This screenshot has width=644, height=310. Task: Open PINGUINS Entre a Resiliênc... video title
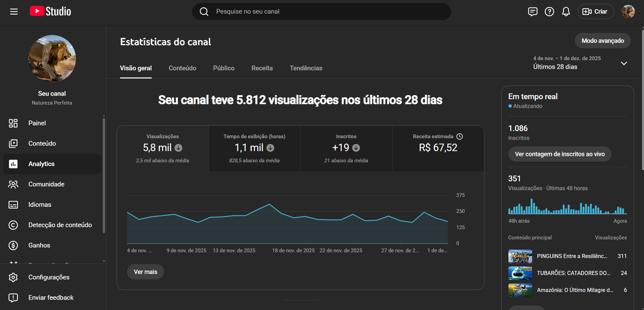tap(572, 256)
